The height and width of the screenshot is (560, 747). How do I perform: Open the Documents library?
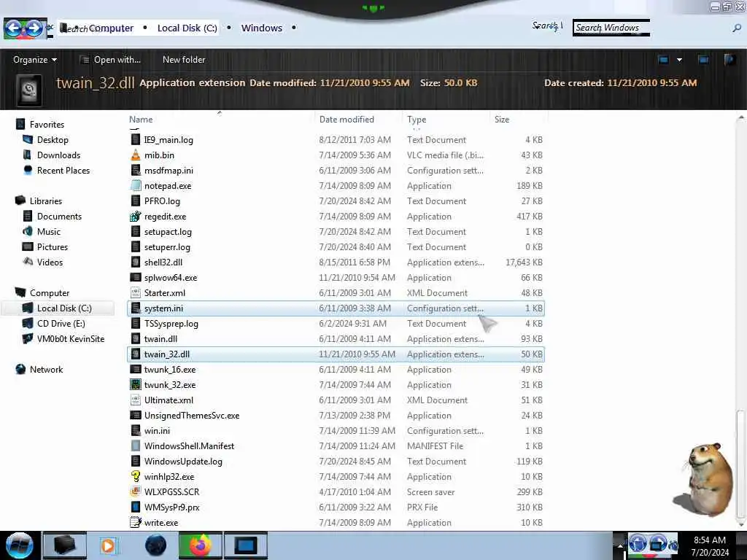[x=59, y=216]
